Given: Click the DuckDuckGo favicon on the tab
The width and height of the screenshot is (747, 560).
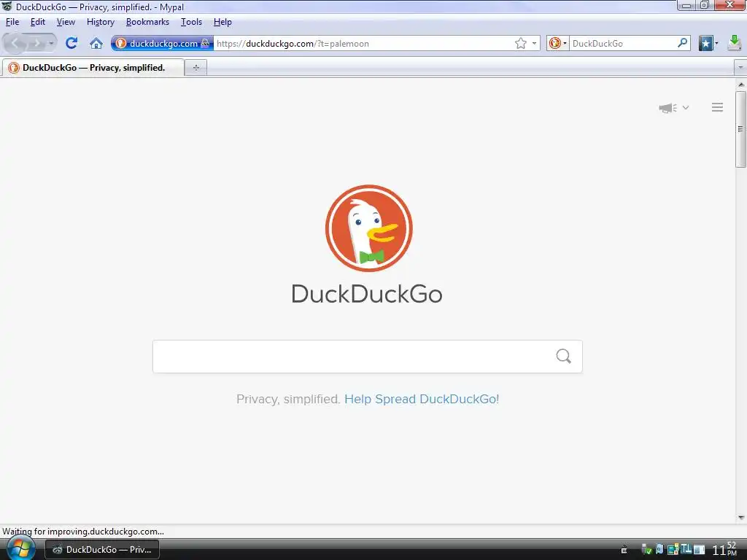Looking at the screenshot, I should pos(14,68).
